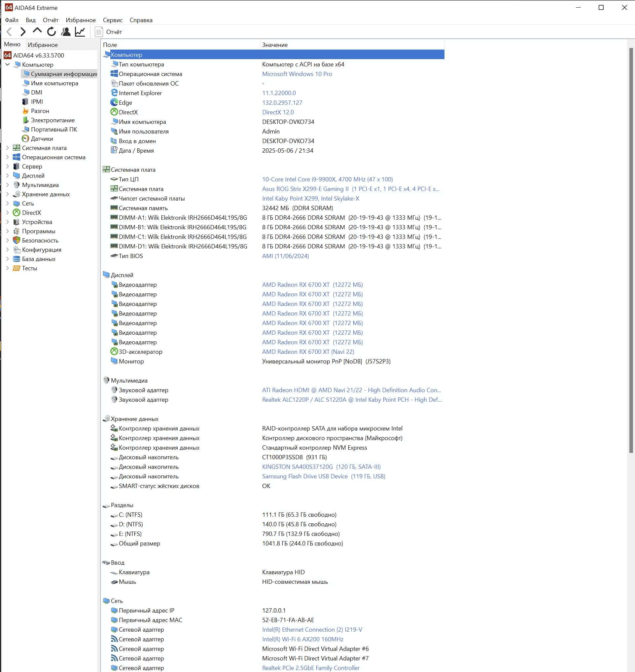The height and width of the screenshot is (672, 635).
Task: Open the Сервис menu
Action: tap(113, 20)
